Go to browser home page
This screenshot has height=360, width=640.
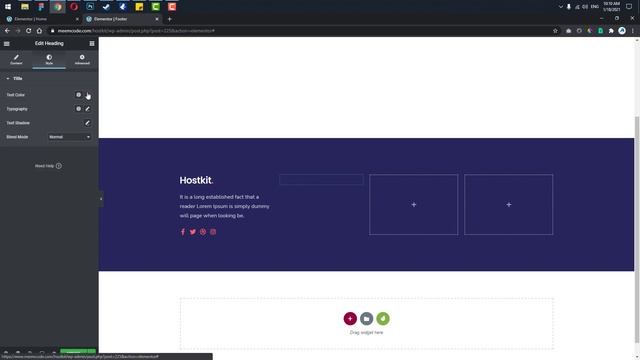coord(39,31)
